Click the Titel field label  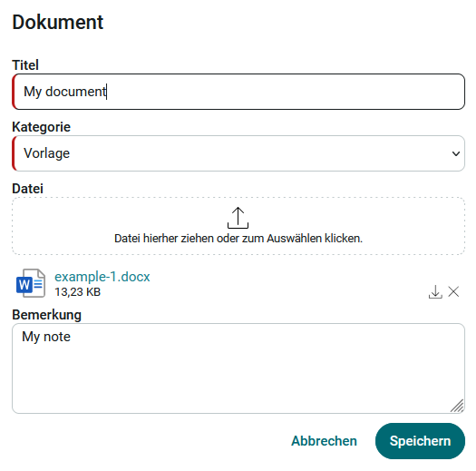pyautogui.click(x=25, y=65)
